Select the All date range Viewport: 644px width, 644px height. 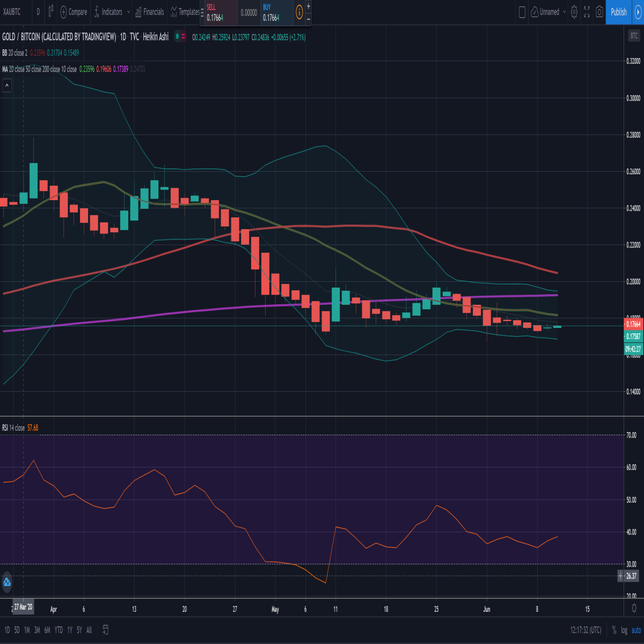pyautogui.click(x=89, y=630)
